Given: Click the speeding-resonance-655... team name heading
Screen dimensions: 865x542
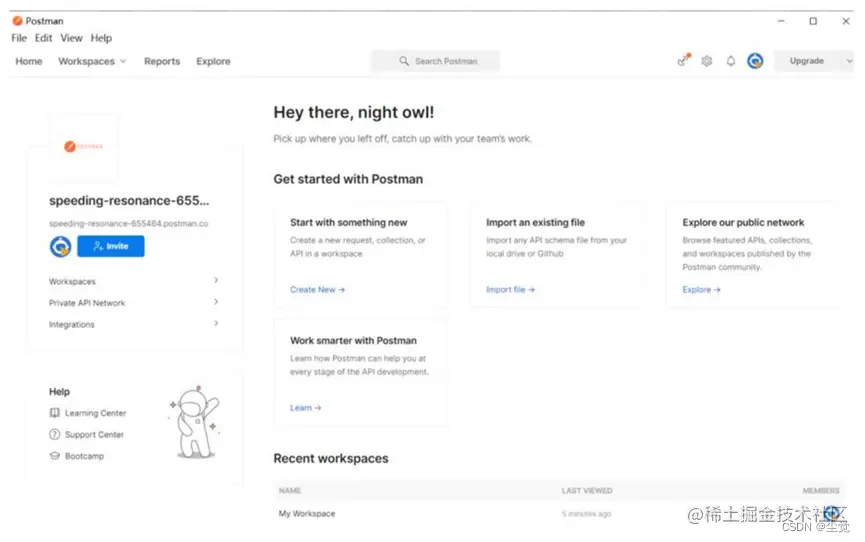Looking at the screenshot, I should (x=129, y=200).
